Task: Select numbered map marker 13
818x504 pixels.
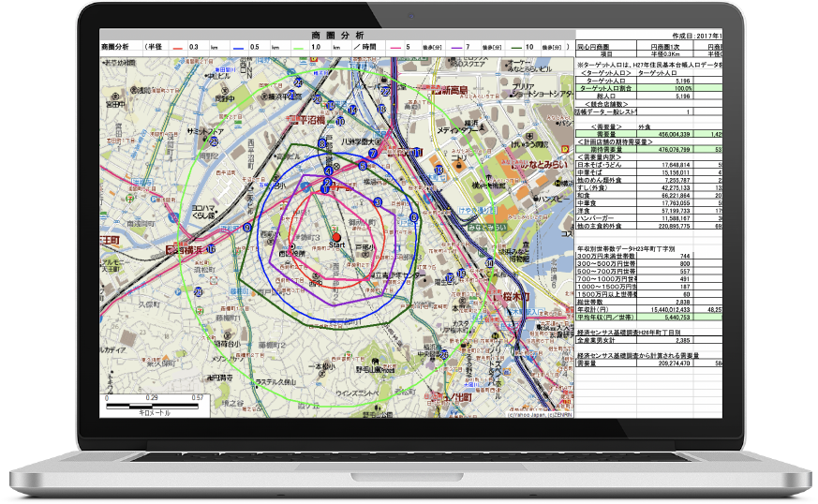Action: 439,170
